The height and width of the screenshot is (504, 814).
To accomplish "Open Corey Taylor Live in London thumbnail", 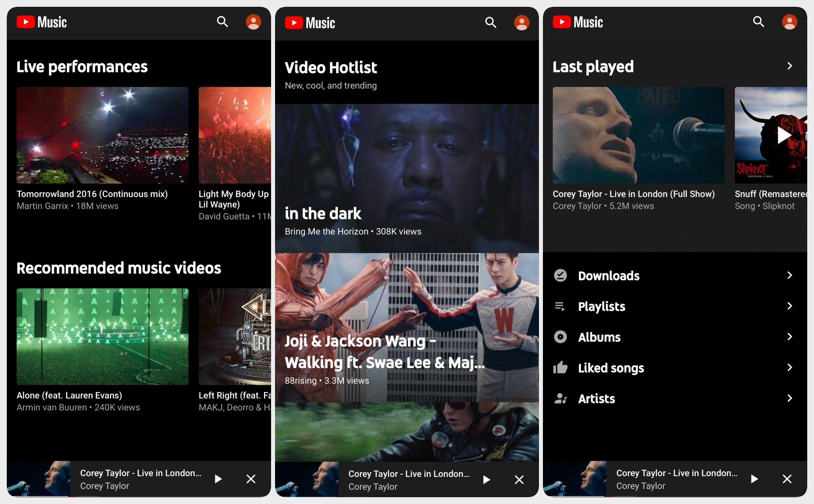I will pyautogui.click(x=638, y=135).
